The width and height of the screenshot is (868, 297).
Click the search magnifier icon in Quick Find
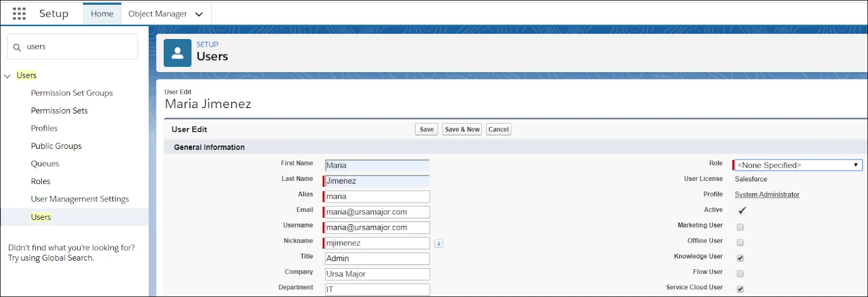click(x=17, y=47)
